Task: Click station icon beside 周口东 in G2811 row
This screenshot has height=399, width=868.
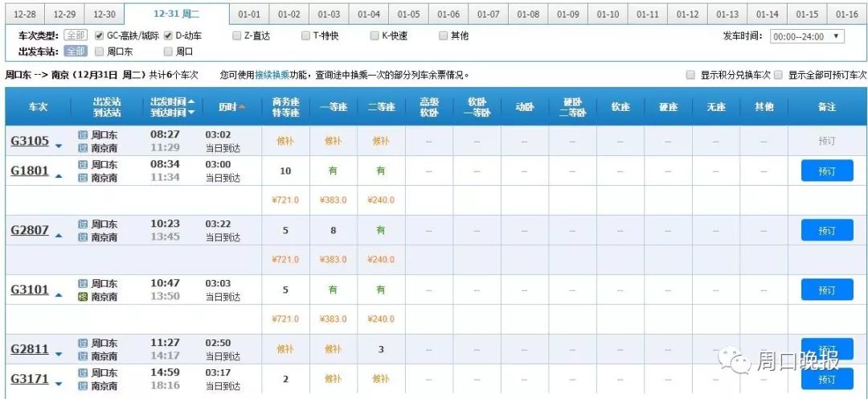Action: [x=83, y=343]
